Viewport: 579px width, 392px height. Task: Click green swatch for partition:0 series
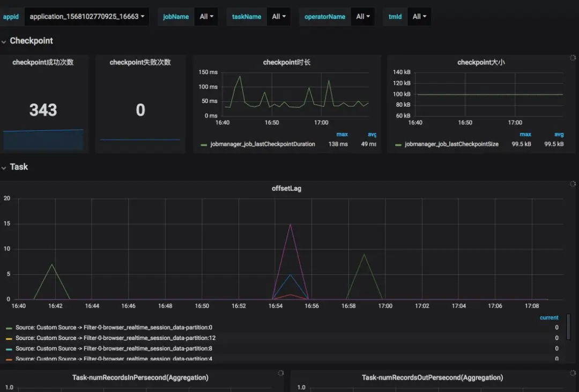pyautogui.click(x=9, y=328)
